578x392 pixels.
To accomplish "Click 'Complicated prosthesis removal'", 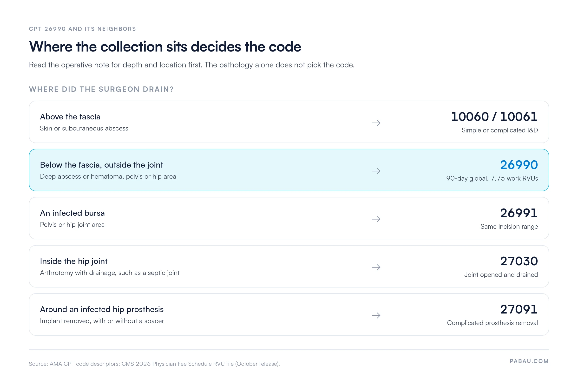I will click(x=493, y=323).
